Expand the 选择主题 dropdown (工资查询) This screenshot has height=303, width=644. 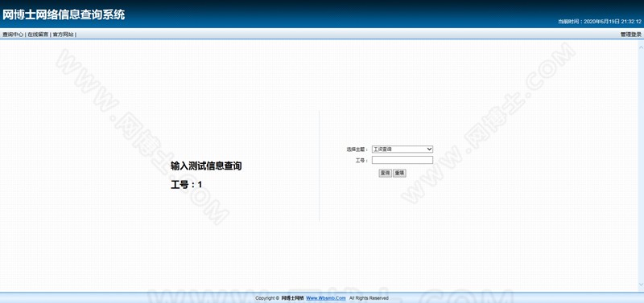click(x=402, y=149)
